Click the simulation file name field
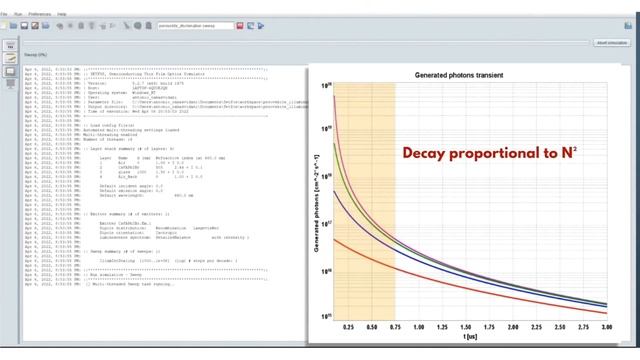Image resolution: width=640 pixels, height=360 pixels. (x=196, y=26)
